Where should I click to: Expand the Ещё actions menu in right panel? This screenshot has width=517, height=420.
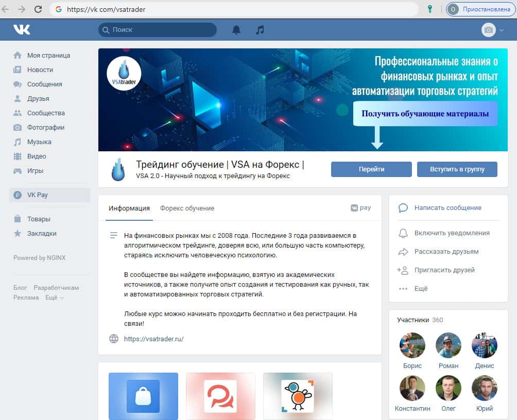tap(421, 289)
